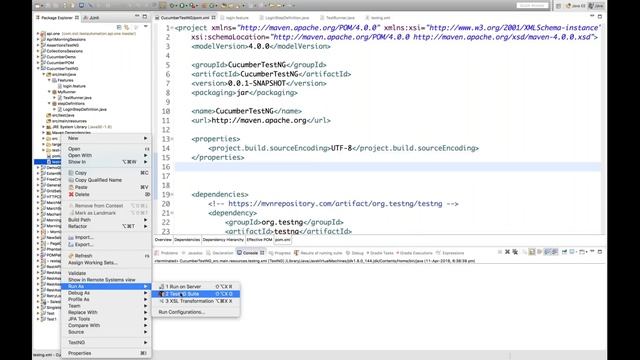Choose Open in the context menu
The height and width of the screenshot is (360, 640).
106,149
